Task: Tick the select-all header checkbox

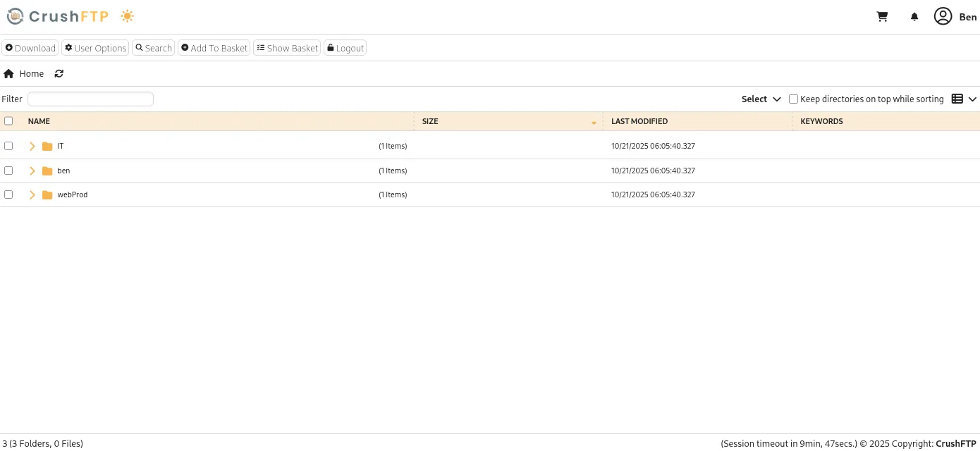Action: (8, 121)
